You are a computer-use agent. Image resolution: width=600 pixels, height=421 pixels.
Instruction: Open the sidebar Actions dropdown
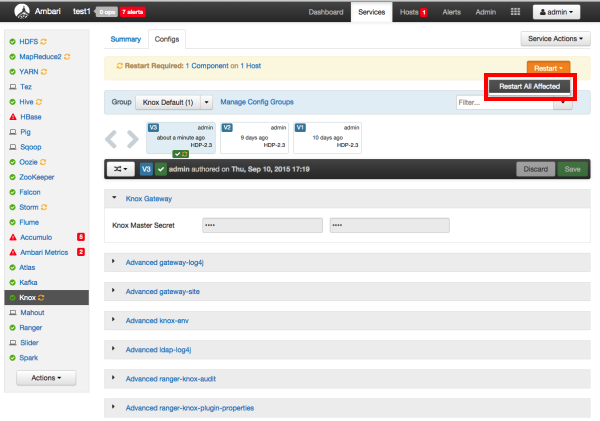[x=46, y=378]
